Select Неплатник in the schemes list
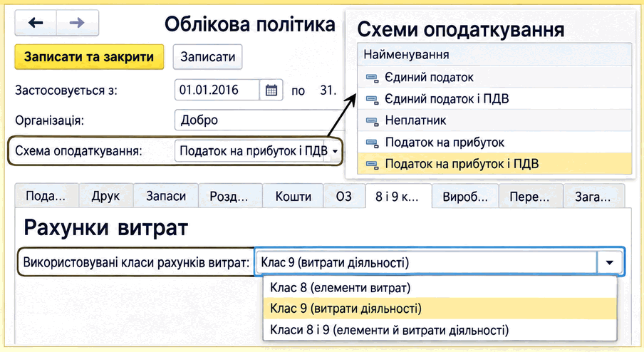This screenshot has width=644, height=352. click(x=494, y=120)
